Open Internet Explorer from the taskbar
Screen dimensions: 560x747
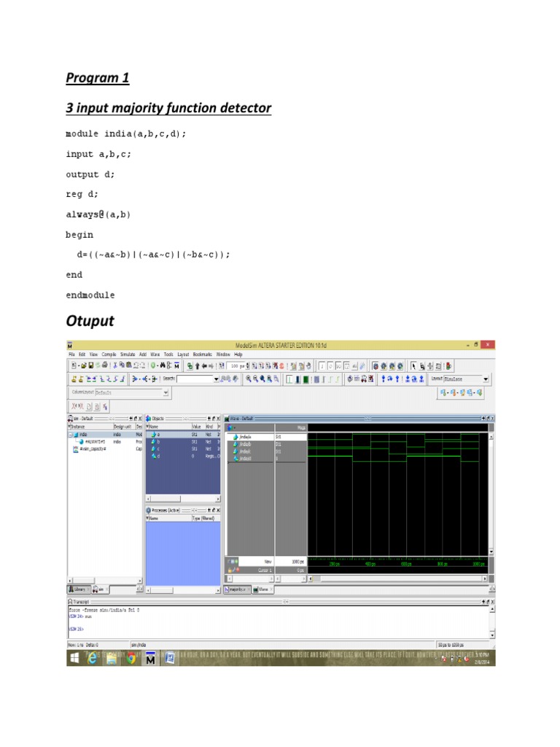coord(92,659)
